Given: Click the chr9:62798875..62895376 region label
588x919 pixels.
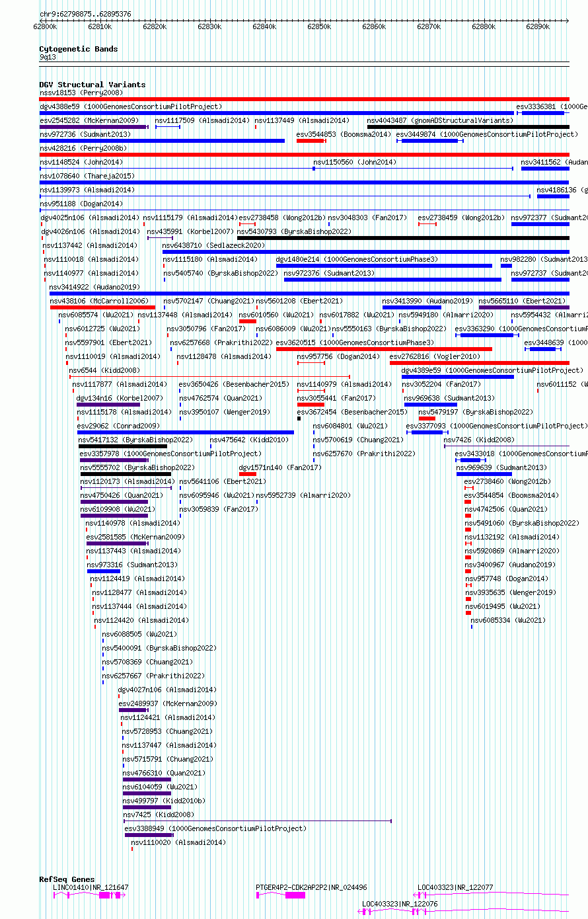Looking at the screenshot, I should (x=85, y=14).
